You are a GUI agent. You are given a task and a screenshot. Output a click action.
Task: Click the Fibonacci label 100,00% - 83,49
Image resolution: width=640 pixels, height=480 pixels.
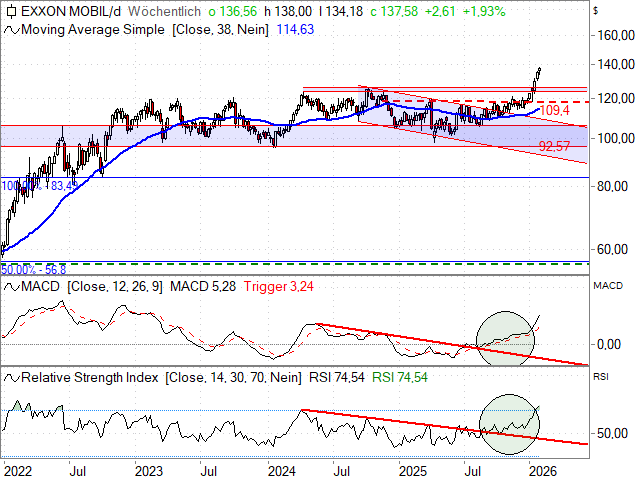(40, 186)
